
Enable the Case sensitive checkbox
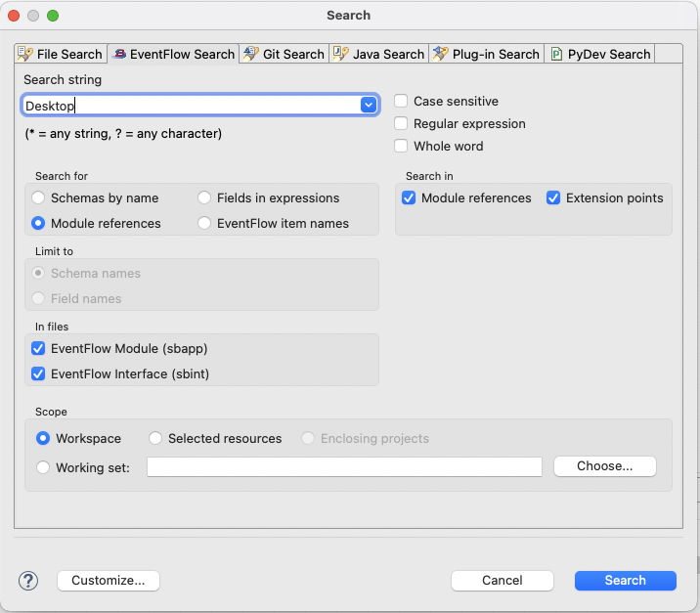tap(401, 102)
